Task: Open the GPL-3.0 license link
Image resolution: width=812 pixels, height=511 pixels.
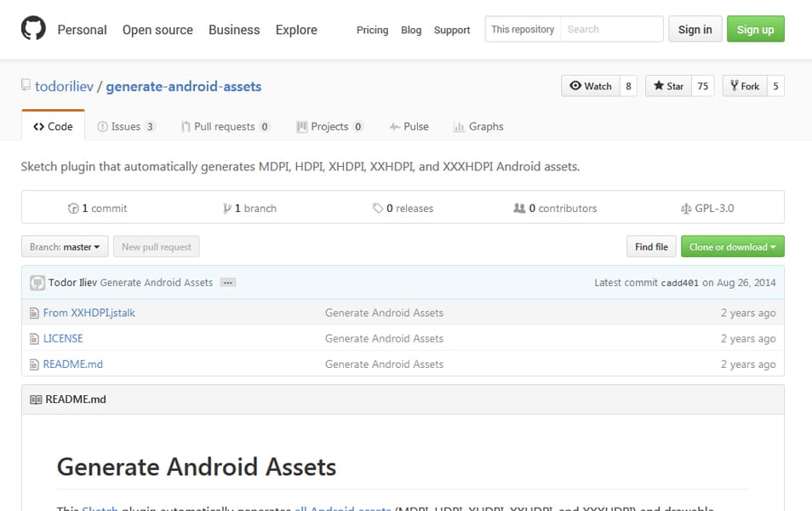Action: 707,209
